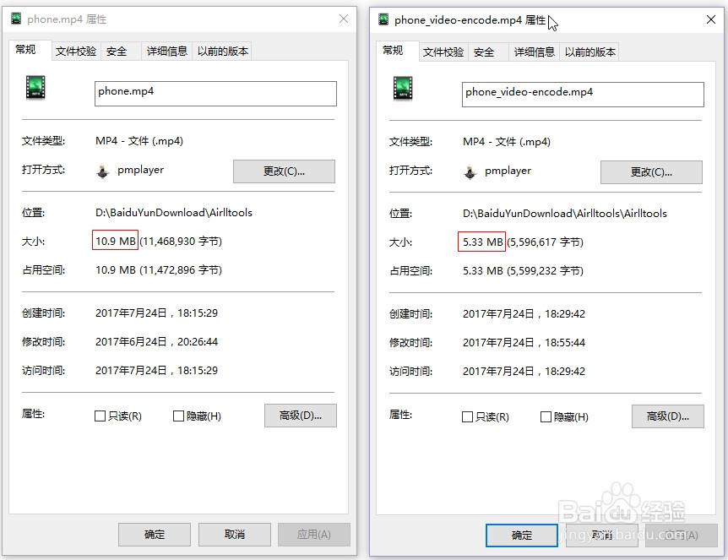Open the 以前的版本 tab on the right dialog
Screen dimensions: 728x560
coord(591,52)
